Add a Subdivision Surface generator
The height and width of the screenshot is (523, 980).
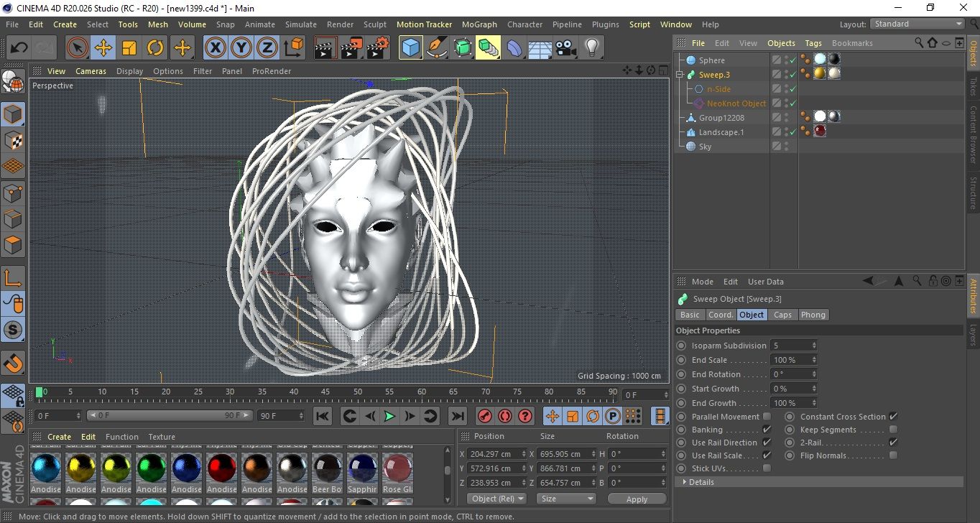(x=463, y=48)
